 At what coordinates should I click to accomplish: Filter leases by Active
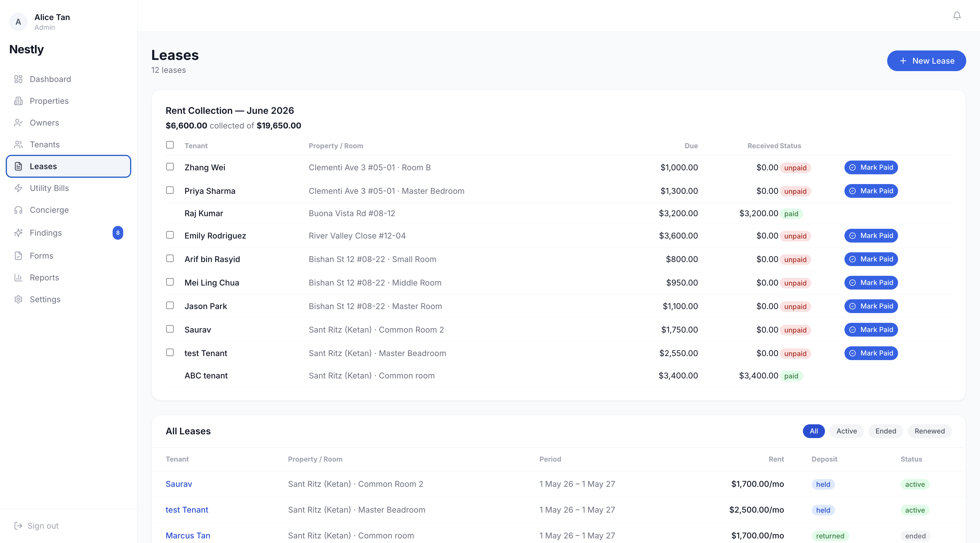click(846, 431)
